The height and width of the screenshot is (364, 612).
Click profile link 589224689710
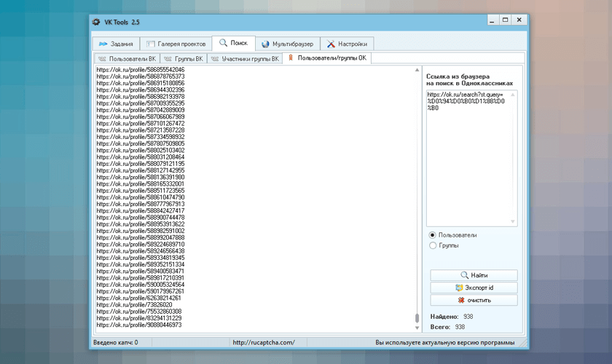141,244
